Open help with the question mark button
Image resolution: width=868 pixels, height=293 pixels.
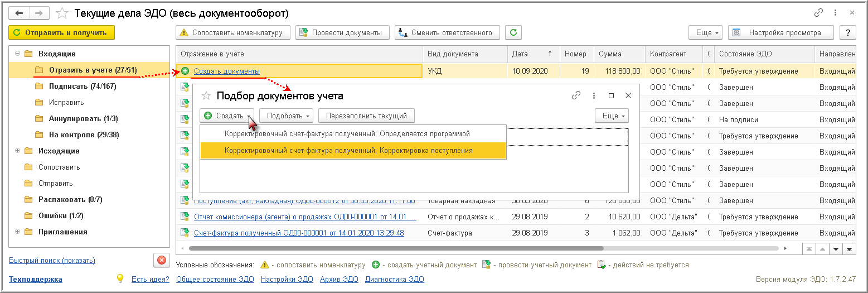[x=848, y=32]
